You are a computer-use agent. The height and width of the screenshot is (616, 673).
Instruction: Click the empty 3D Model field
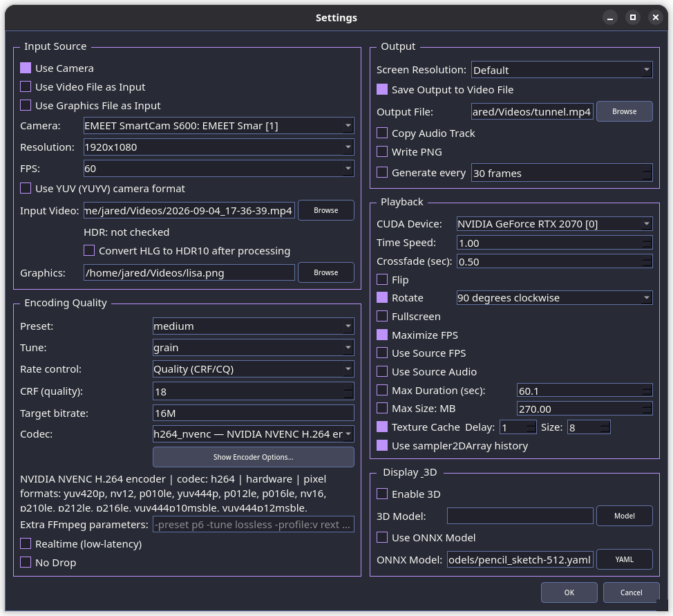(x=520, y=516)
